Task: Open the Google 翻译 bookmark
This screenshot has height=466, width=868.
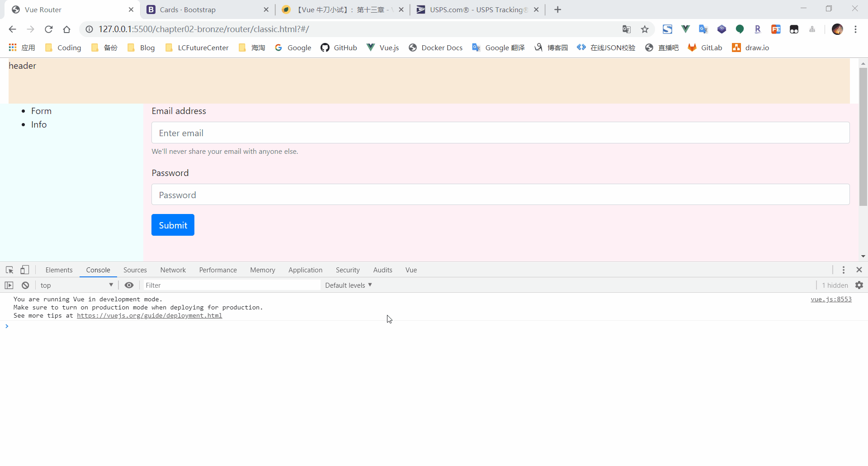Action: (498, 48)
